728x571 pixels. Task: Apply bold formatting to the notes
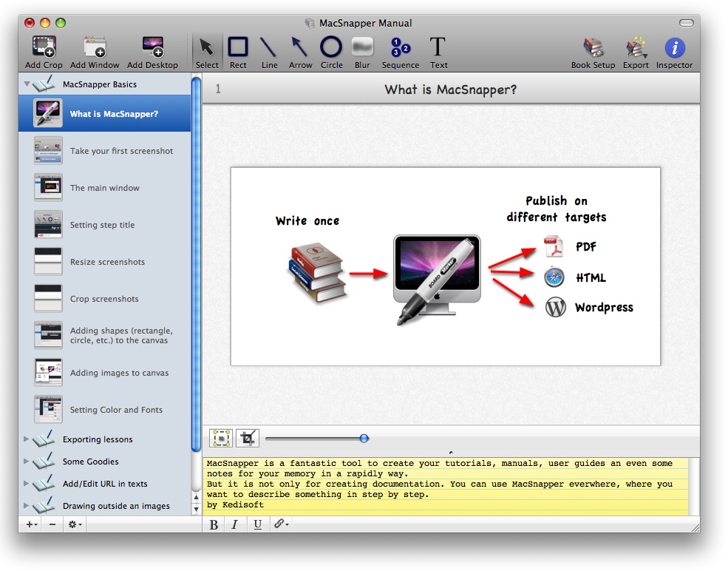pyautogui.click(x=214, y=524)
